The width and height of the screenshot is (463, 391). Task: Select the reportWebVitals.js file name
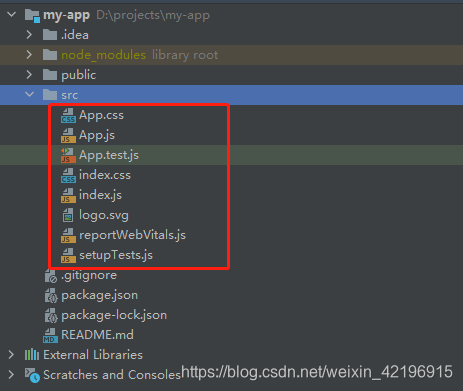[x=132, y=235]
